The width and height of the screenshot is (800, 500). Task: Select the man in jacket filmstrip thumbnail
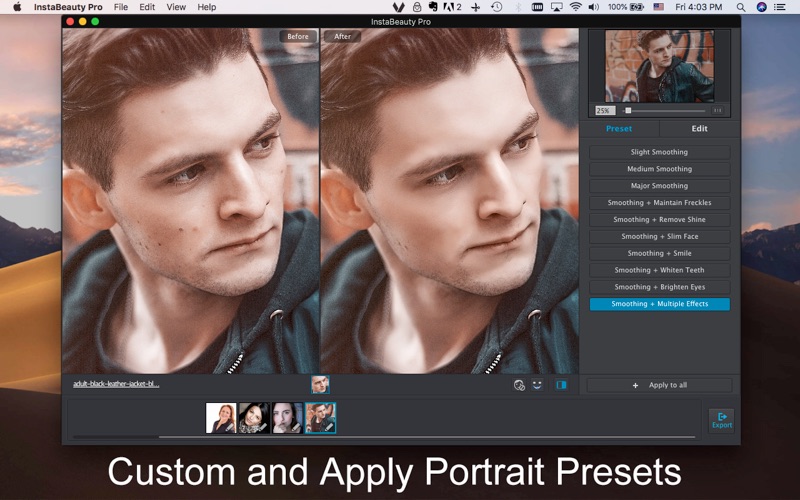[320, 418]
